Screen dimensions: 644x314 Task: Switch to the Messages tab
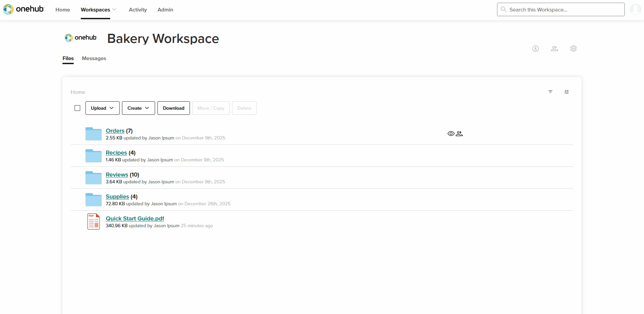coord(94,58)
